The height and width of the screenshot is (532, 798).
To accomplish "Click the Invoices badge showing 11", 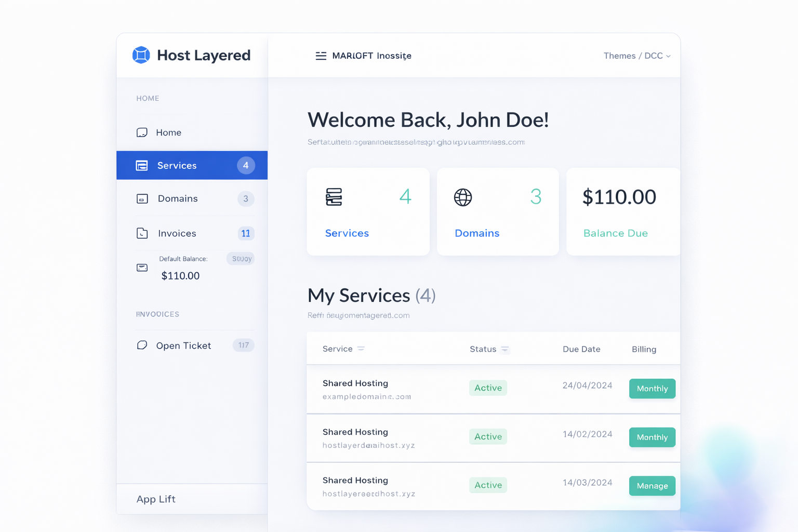I will click(246, 233).
